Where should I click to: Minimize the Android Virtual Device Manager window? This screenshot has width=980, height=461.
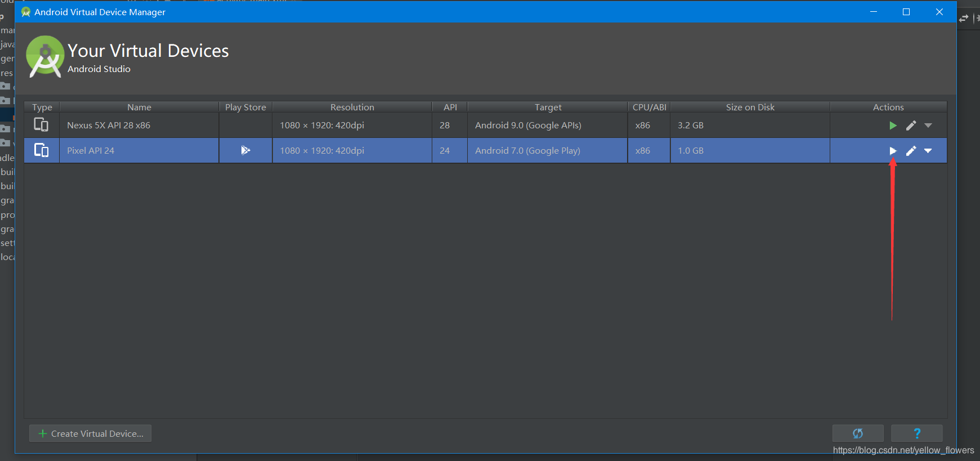874,12
